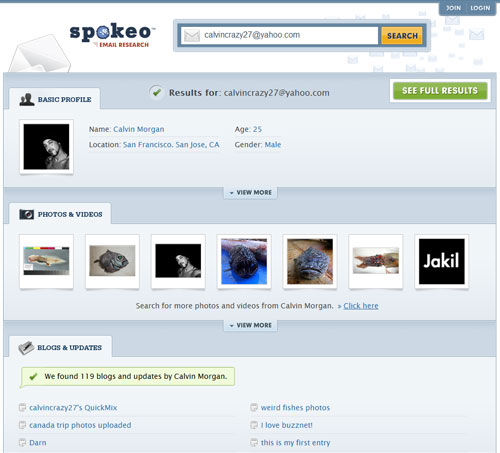Click the Basic Profile people icon

(27, 100)
